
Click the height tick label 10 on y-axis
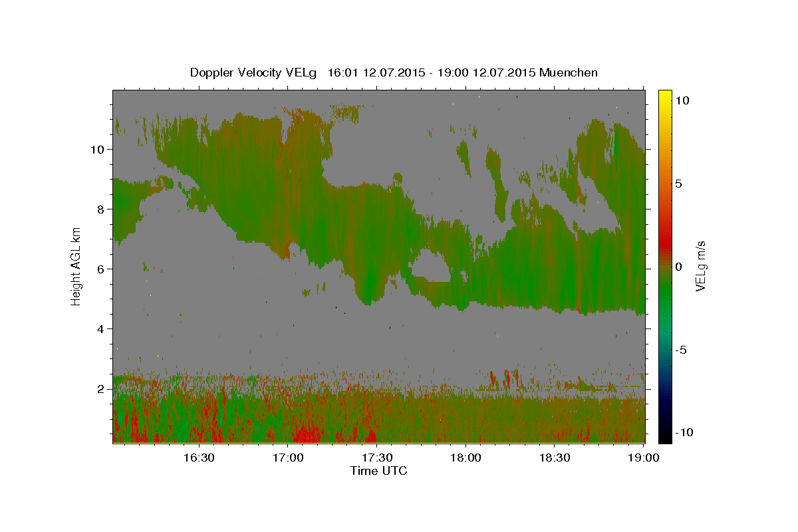[x=99, y=150]
